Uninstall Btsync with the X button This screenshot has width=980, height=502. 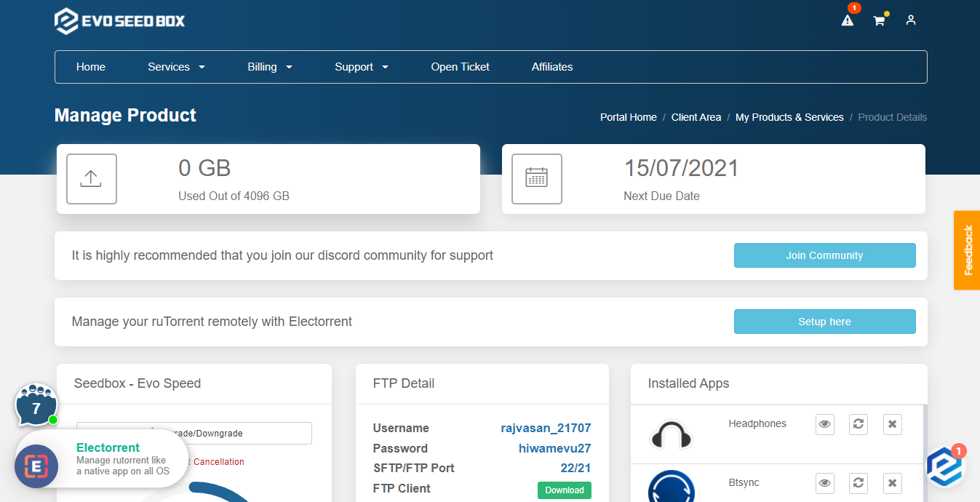coord(892,483)
